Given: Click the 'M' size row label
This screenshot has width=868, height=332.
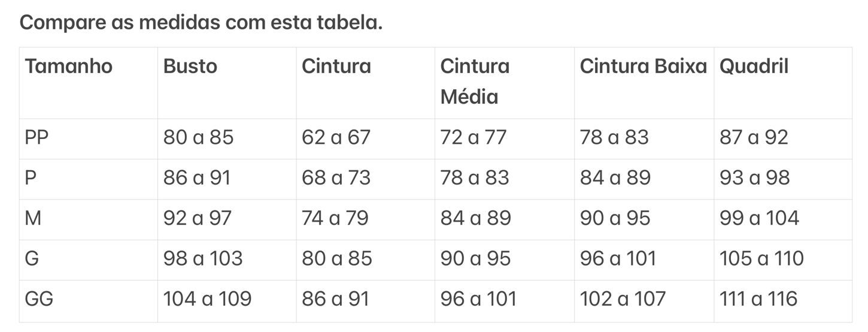Looking at the screenshot, I should point(34,218).
